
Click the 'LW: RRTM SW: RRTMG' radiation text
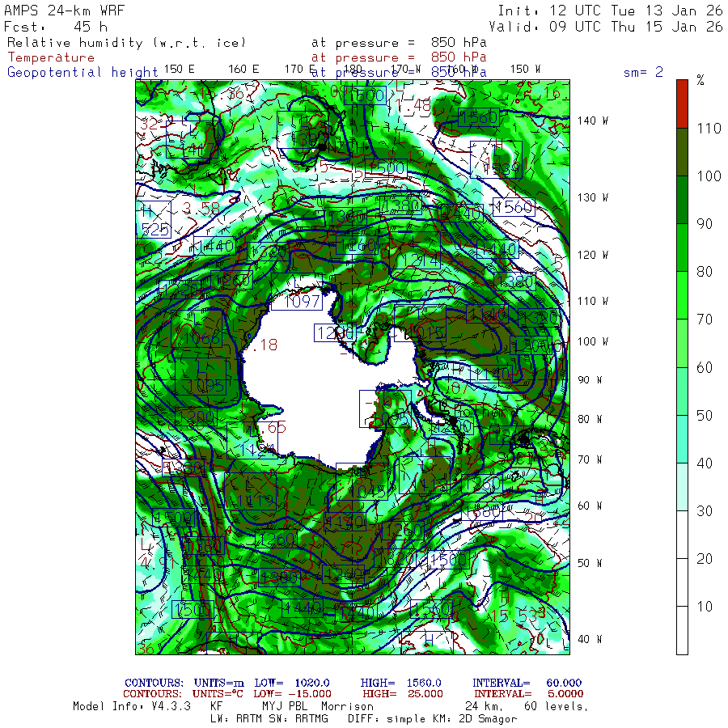click(x=269, y=719)
